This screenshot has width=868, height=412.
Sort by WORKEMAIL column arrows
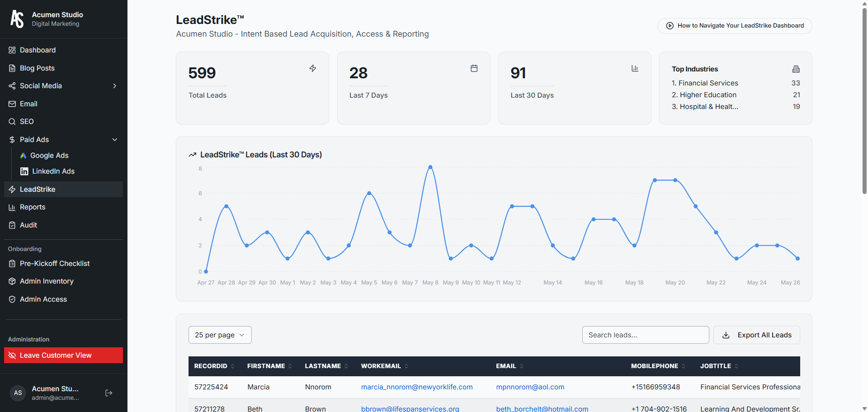[x=406, y=366]
